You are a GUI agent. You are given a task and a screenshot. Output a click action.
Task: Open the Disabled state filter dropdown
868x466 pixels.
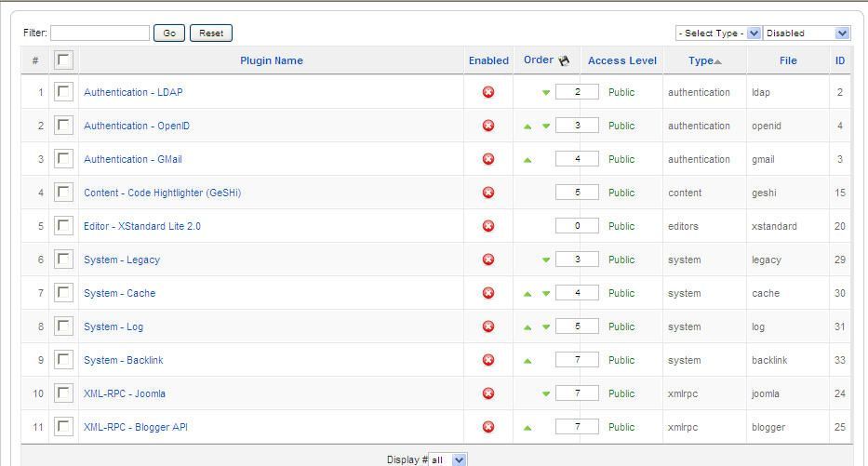pyautogui.click(x=806, y=33)
